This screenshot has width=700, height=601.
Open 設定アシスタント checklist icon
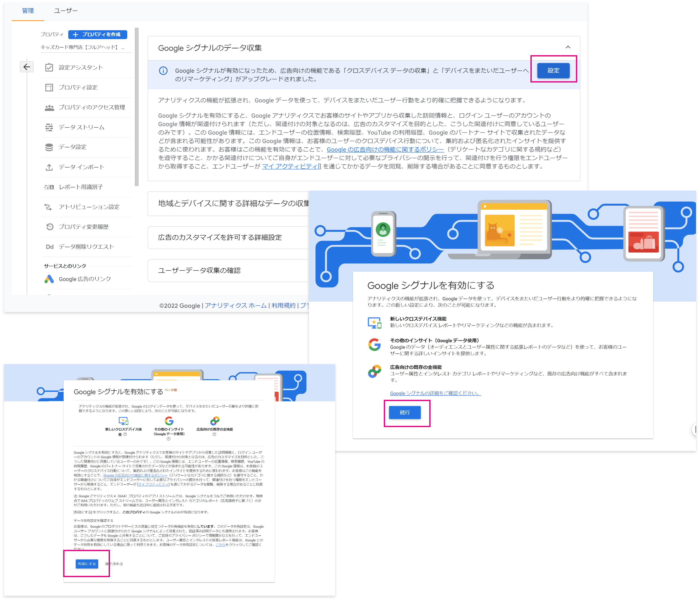(49, 68)
